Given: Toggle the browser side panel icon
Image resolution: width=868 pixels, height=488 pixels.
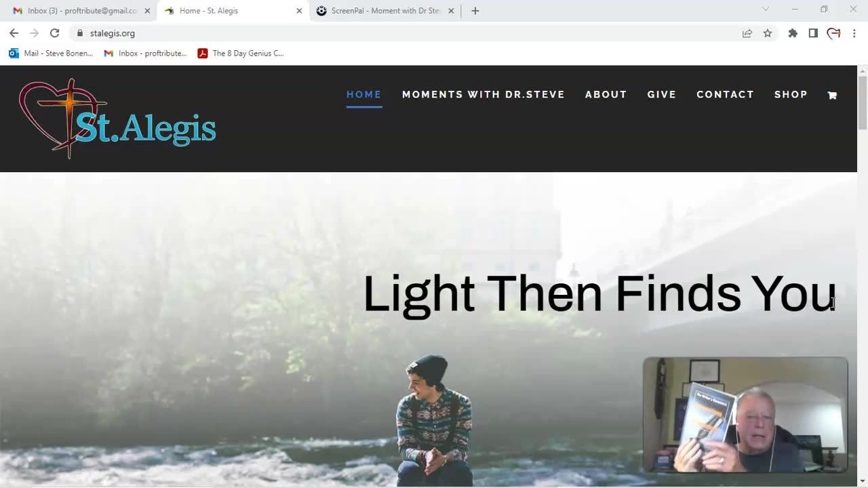Looking at the screenshot, I should (813, 33).
